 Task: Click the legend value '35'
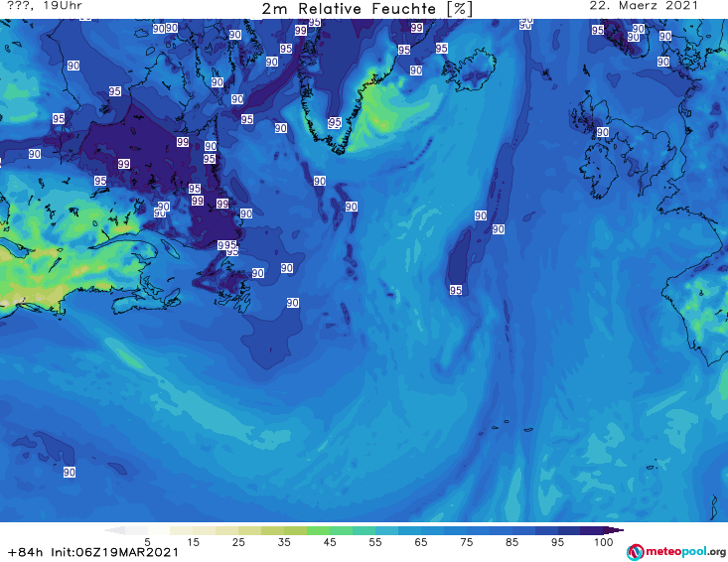point(284,541)
